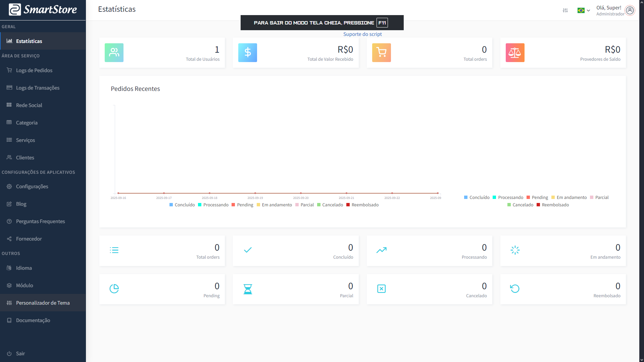This screenshot has height=362, width=644.
Task: Expand the Olá, Super! account menu
Action: pos(609,8)
